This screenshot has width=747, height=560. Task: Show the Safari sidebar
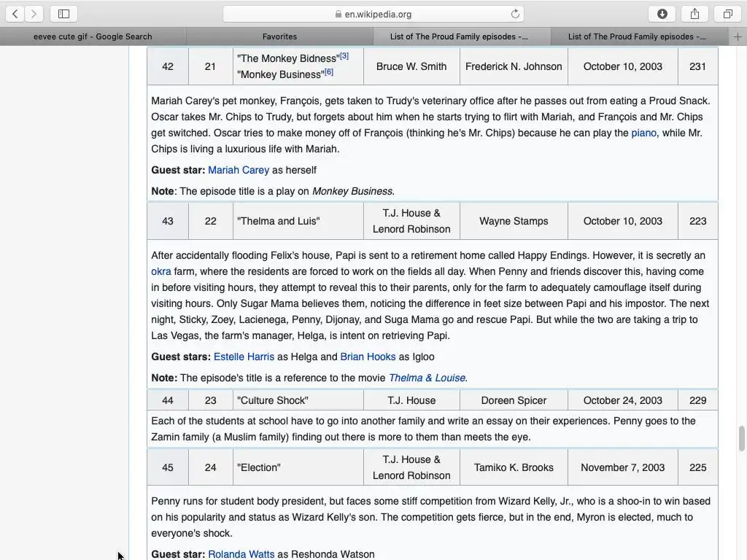pyautogui.click(x=64, y=14)
